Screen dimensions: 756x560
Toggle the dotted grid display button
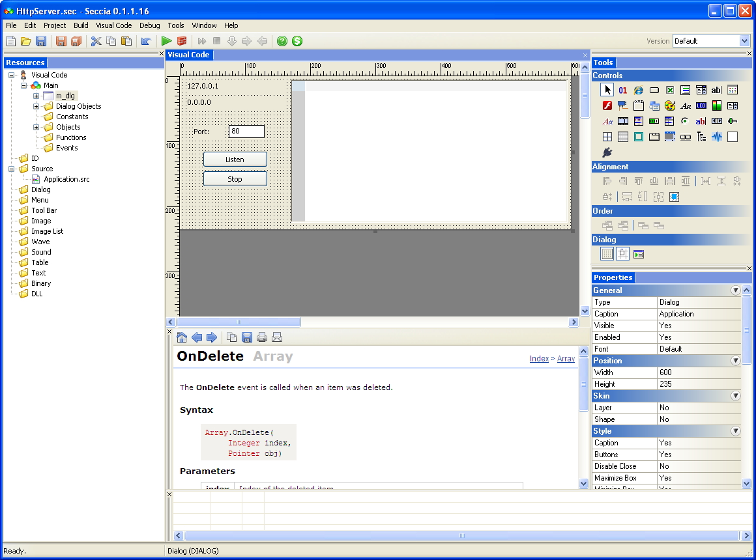coord(607,254)
